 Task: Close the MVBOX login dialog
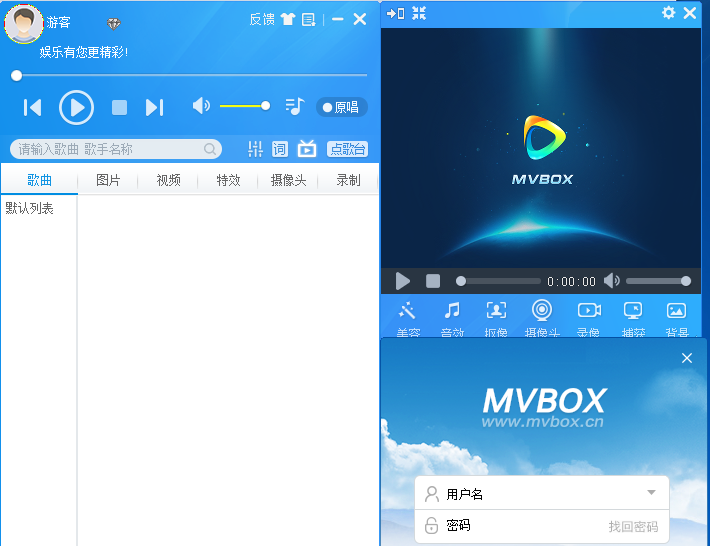coord(686,358)
